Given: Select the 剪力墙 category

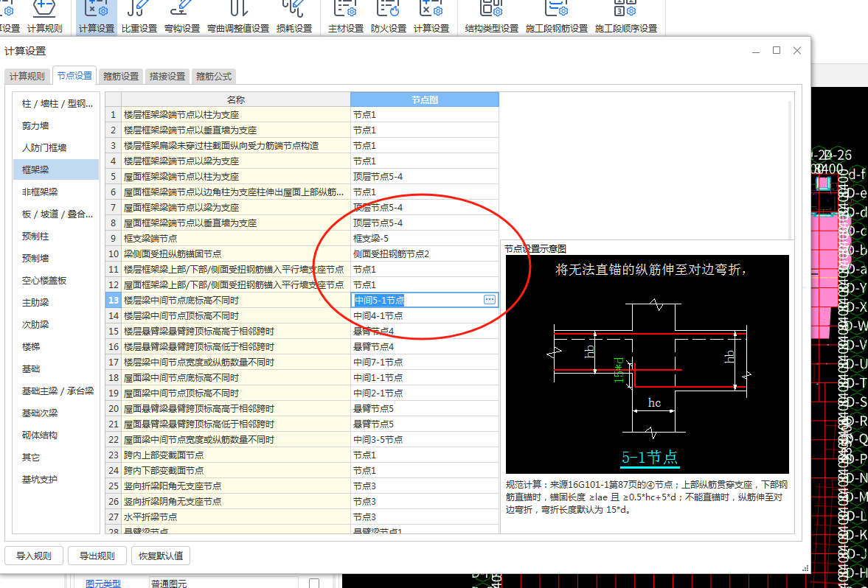Looking at the screenshot, I should click(x=57, y=125).
